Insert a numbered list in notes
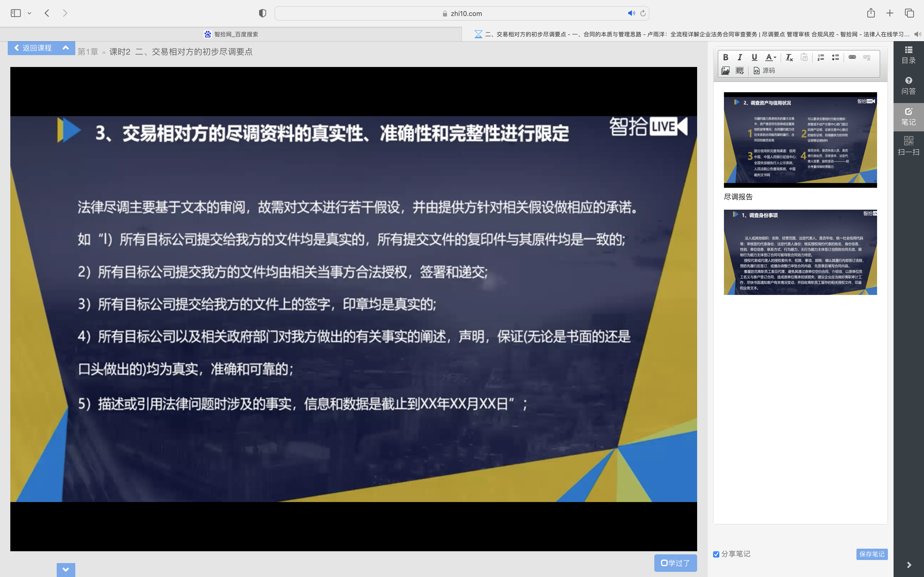The width and height of the screenshot is (924, 577). coord(821,58)
